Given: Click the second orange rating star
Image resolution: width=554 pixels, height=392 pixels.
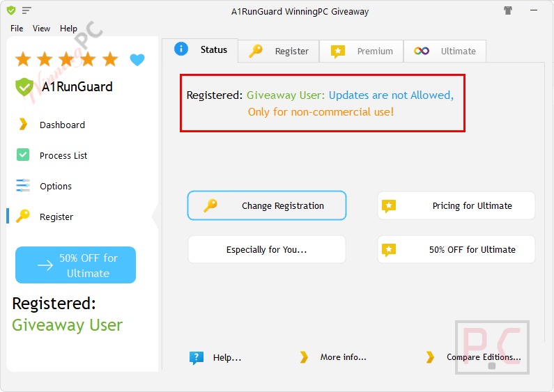Looking at the screenshot, I should point(45,59).
